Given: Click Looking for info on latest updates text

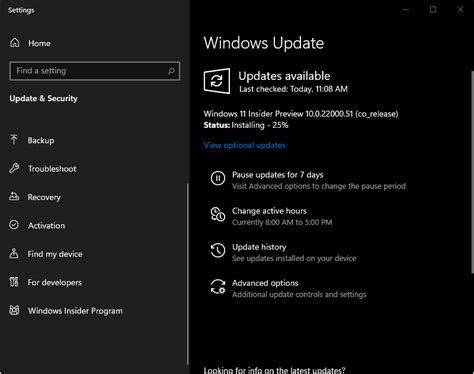Looking at the screenshot, I should click(274, 370).
